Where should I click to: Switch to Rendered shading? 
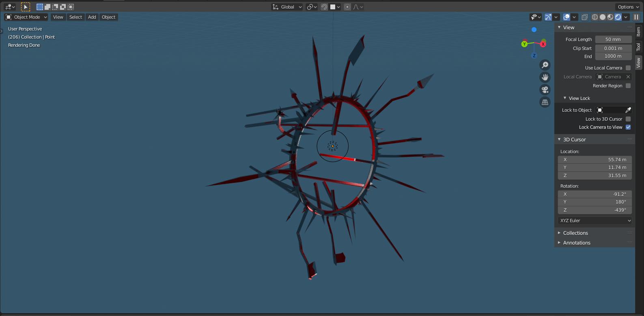tap(618, 17)
